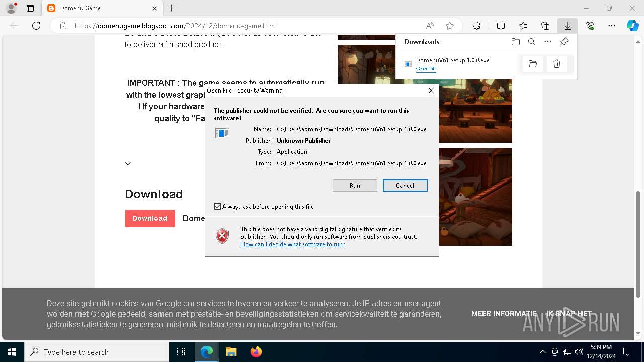Image resolution: width=644 pixels, height=362 pixels.
Task: Show hidden system tray icons
Action: click(x=542, y=352)
